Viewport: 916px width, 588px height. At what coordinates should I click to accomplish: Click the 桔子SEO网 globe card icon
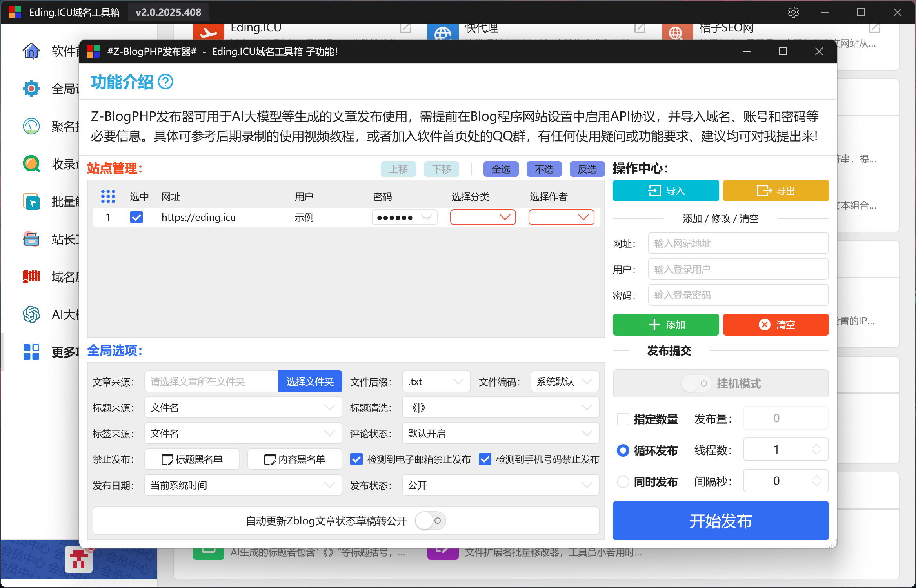(678, 32)
